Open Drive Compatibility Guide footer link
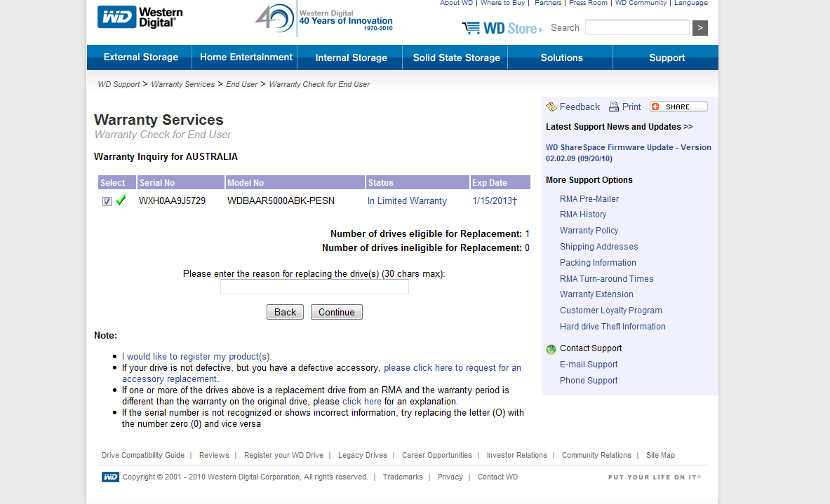The image size is (830, 504). 143,456
